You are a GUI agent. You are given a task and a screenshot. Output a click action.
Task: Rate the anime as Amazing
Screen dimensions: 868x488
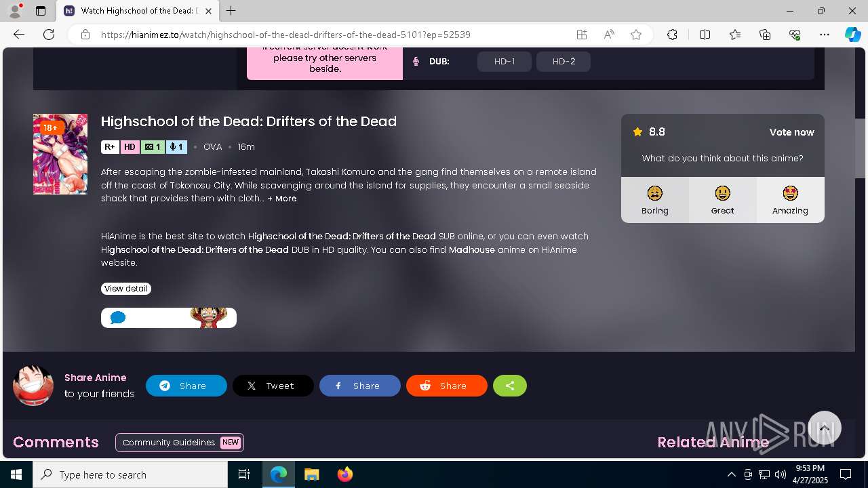[791, 200]
